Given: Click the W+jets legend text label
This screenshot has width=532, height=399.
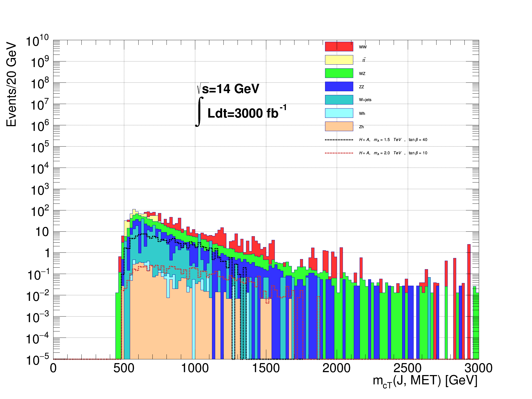Looking at the screenshot, I should point(365,100).
